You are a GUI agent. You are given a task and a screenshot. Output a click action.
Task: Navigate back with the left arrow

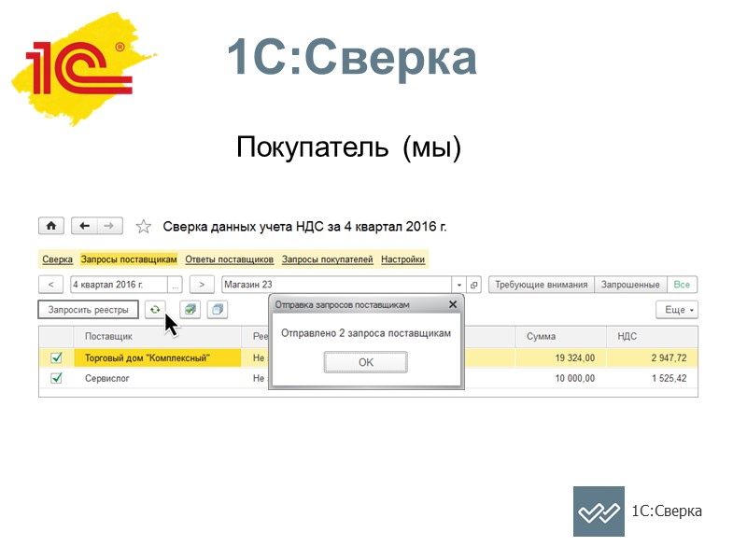tap(84, 226)
